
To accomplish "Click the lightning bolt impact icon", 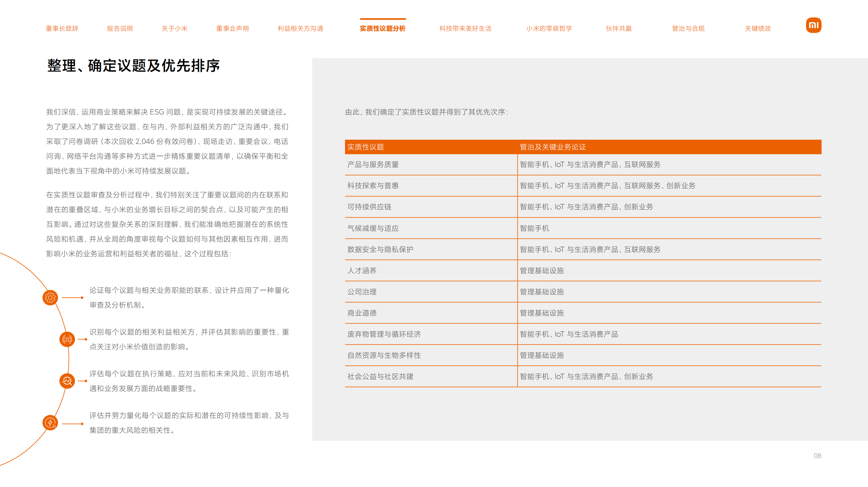I will point(50,423).
